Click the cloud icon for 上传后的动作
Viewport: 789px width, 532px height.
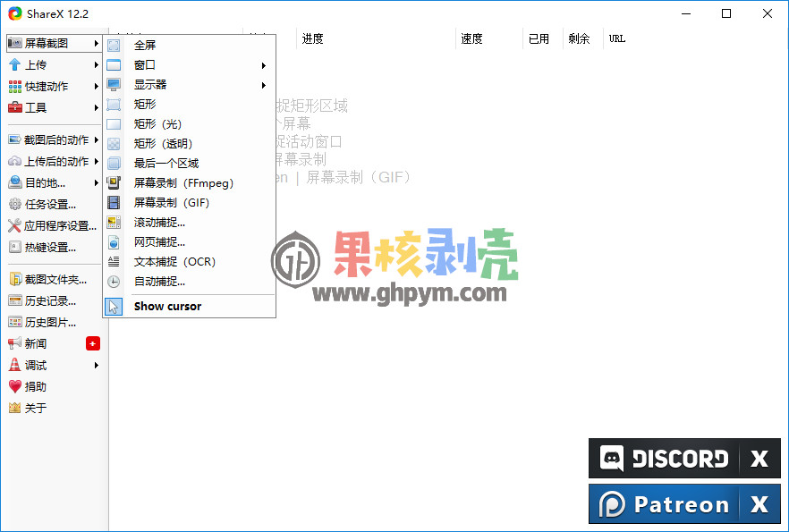click(x=15, y=162)
